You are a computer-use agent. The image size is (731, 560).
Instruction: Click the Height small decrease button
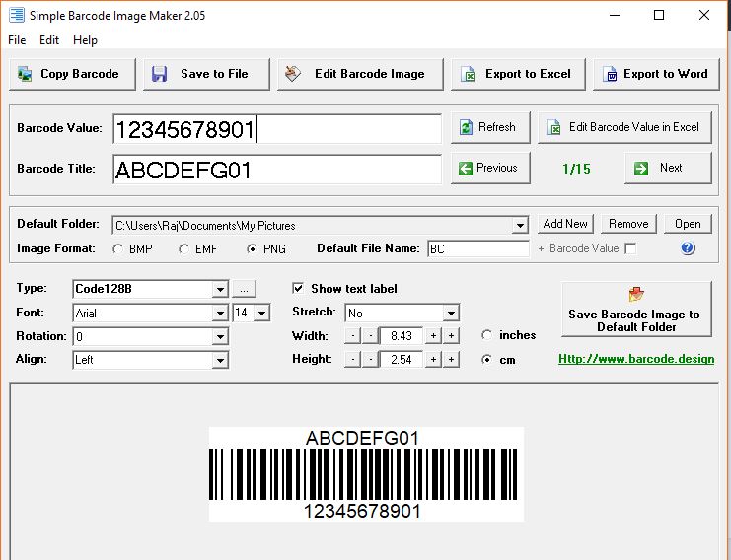[370, 359]
